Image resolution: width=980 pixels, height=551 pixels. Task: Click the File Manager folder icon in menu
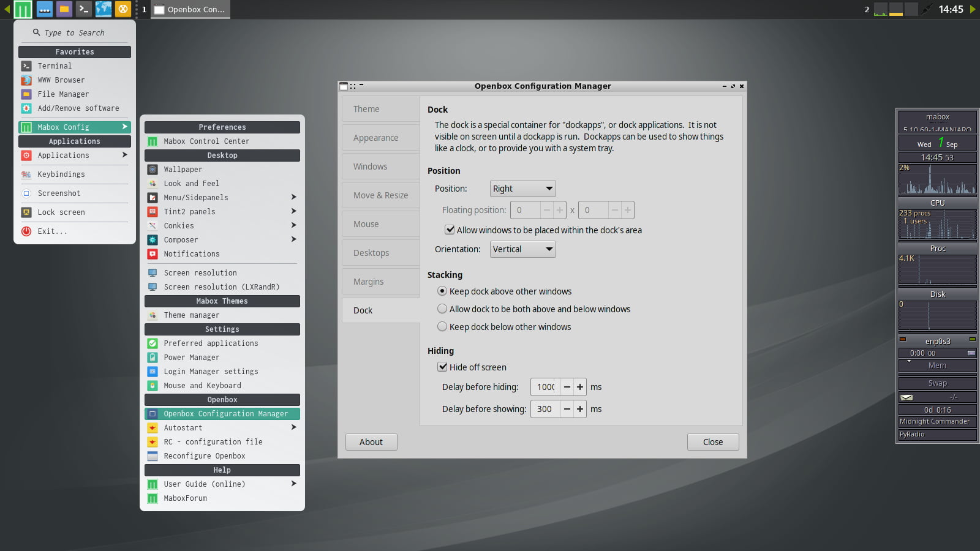tap(26, 94)
